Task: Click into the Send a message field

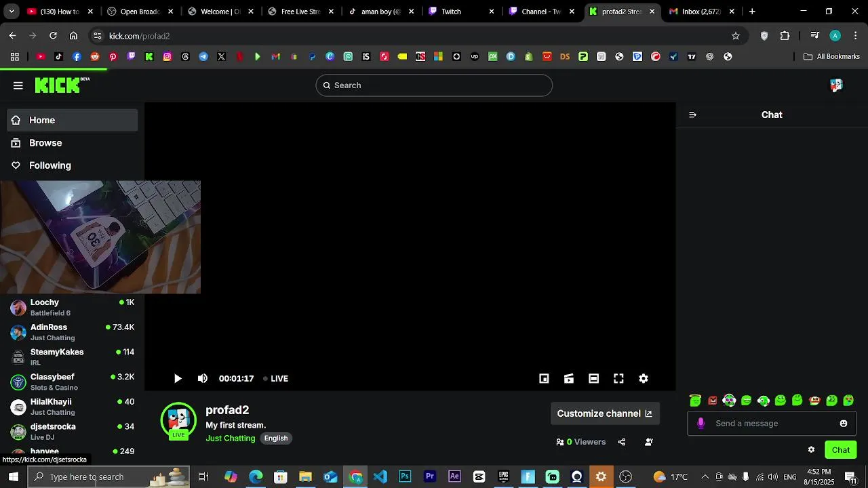Action: point(771,424)
